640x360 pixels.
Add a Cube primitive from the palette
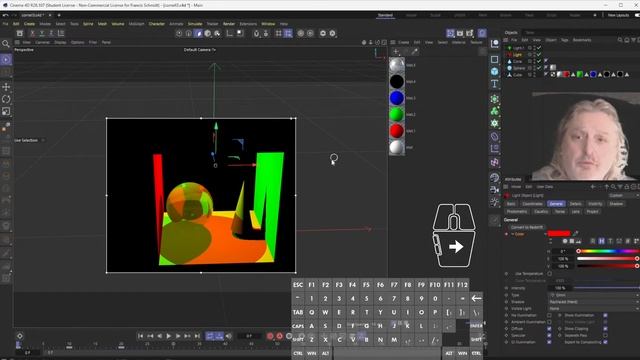coord(495,71)
